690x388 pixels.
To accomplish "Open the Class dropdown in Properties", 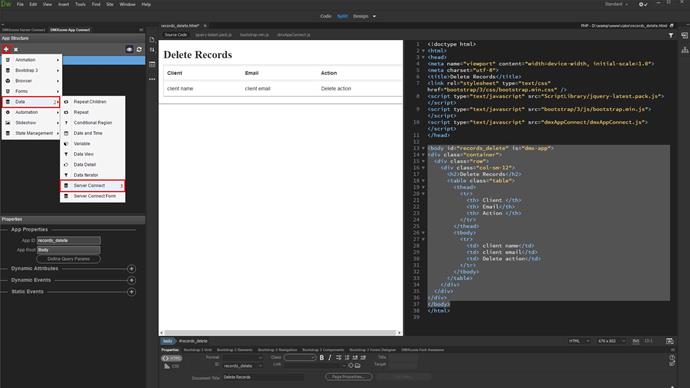I will 300,358.
